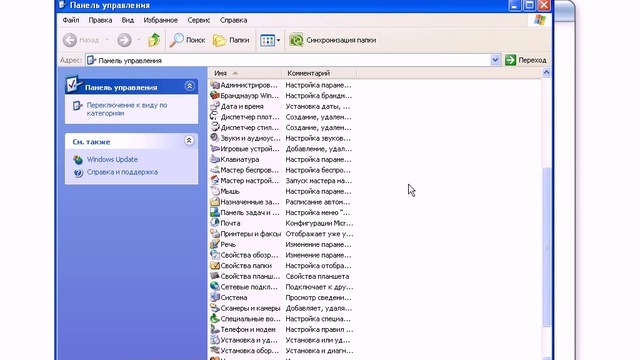Screen dimensions: 640x360
Task: Open the Windows Update link
Action: (112, 160)
